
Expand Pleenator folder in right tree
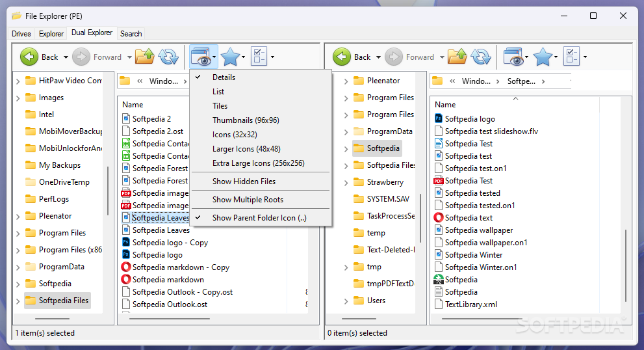click(346, 81)
